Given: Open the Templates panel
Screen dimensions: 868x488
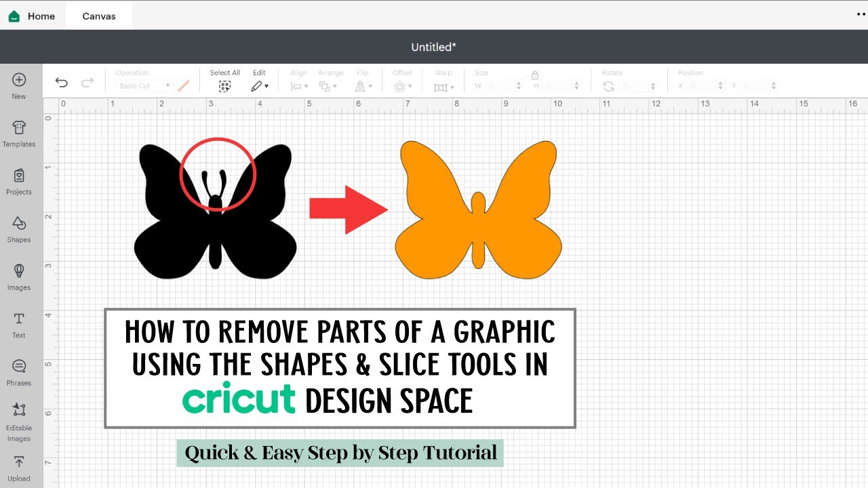Looking at the screenshot, I should (x=19, y=134).
